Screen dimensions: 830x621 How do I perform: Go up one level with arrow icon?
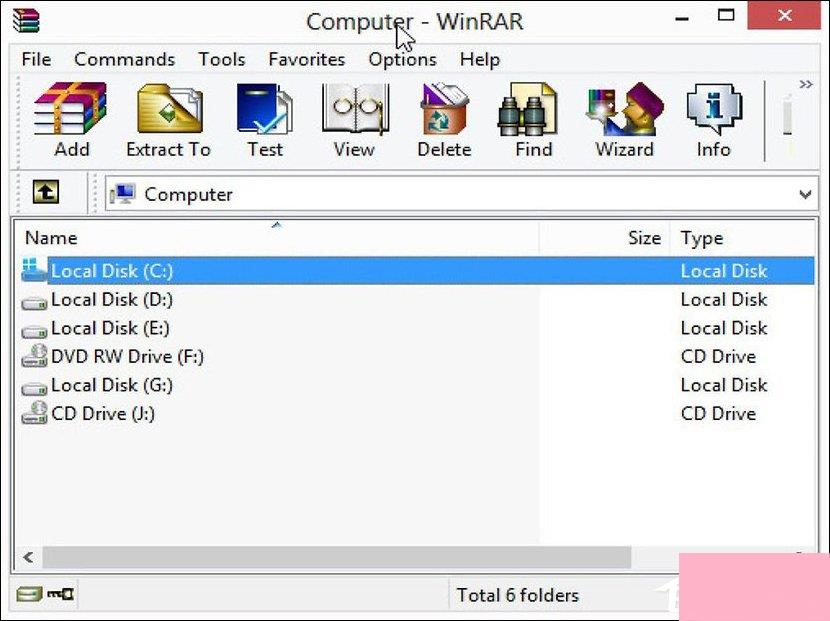point(46,192)
